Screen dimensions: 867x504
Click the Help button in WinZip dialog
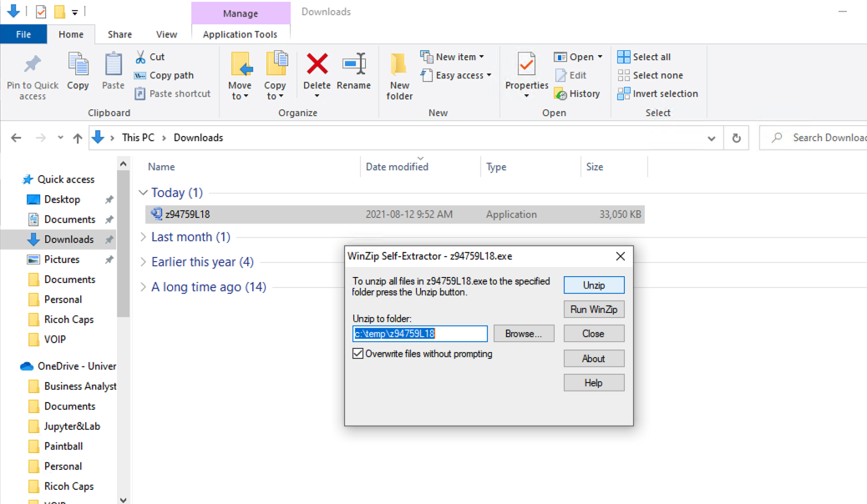(x=594, y=383)
